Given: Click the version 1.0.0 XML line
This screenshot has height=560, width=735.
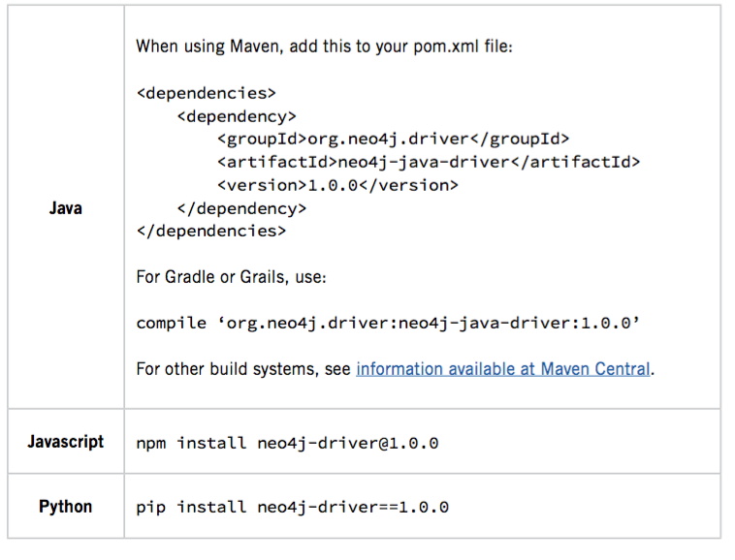Looking at the screenshot, I should [337, 185].
